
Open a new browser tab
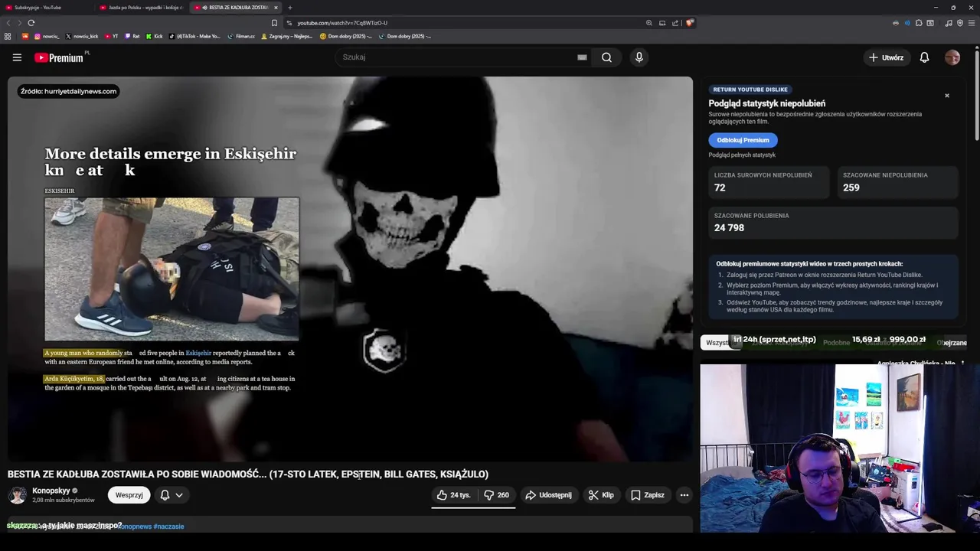click(x=289, y=8)
